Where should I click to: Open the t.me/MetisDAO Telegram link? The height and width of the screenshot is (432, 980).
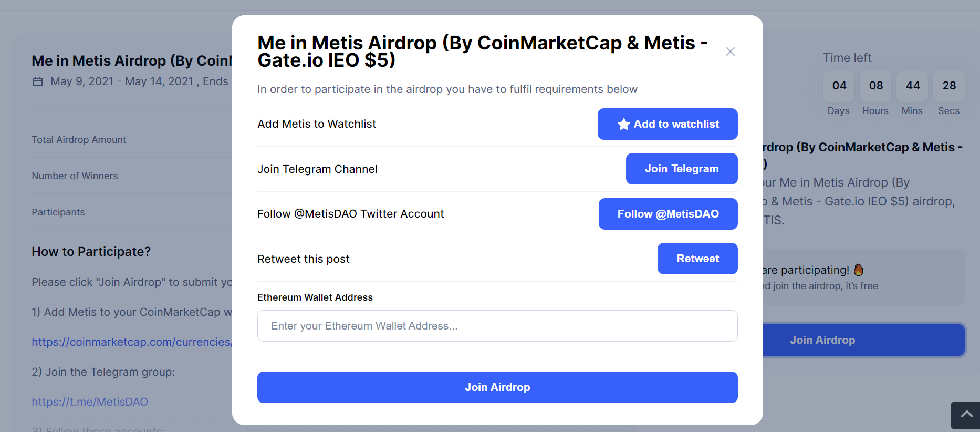click(90, 402)
